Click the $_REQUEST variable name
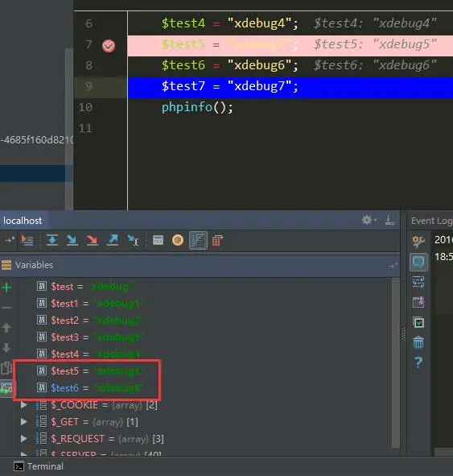The width and height of the screenshot is (453, 476). [x=78, y=439]
